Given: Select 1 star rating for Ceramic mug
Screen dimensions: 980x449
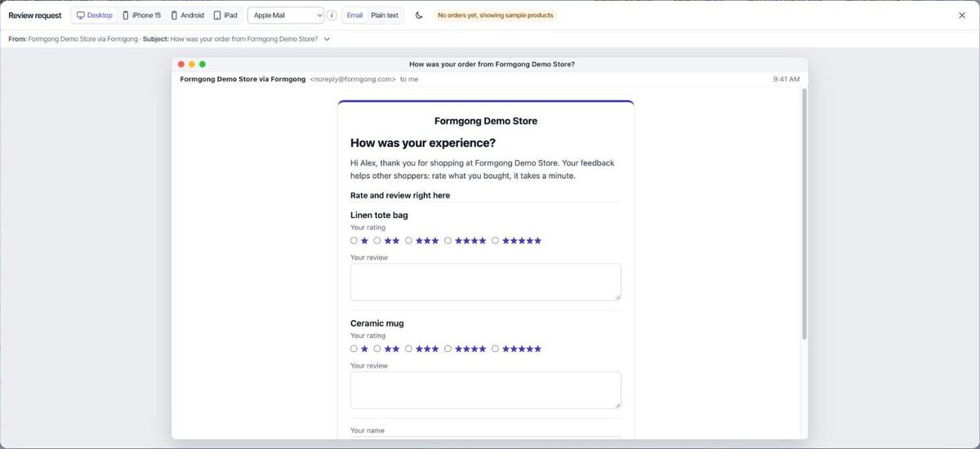Looking at the screenshot, I should [354, 349].
